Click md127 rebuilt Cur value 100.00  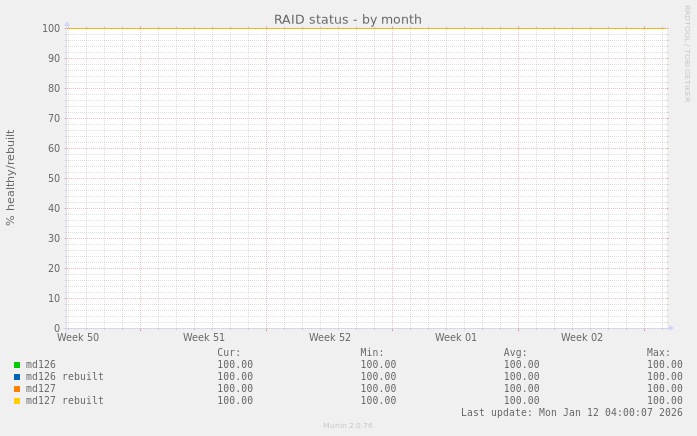pos(235,401)
